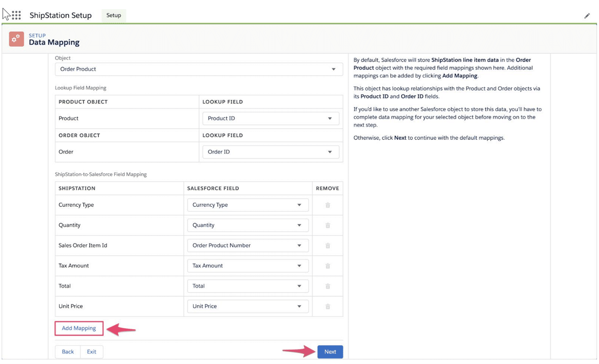The width and height of the screenshot is (599, 364).
Task: Delete the Sales Order Item Id mapping row
Action: pyautogui.click(x=328, y=246)
